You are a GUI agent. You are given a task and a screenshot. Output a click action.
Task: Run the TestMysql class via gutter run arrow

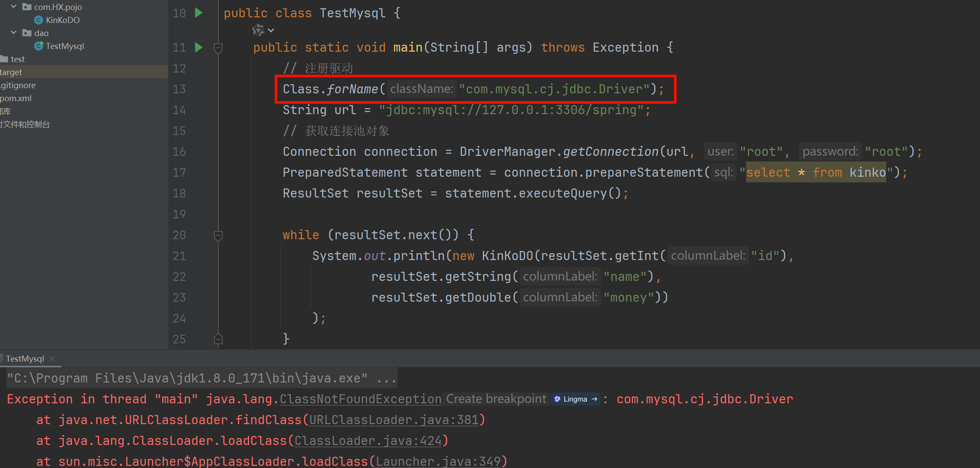[x=199, y=13]
